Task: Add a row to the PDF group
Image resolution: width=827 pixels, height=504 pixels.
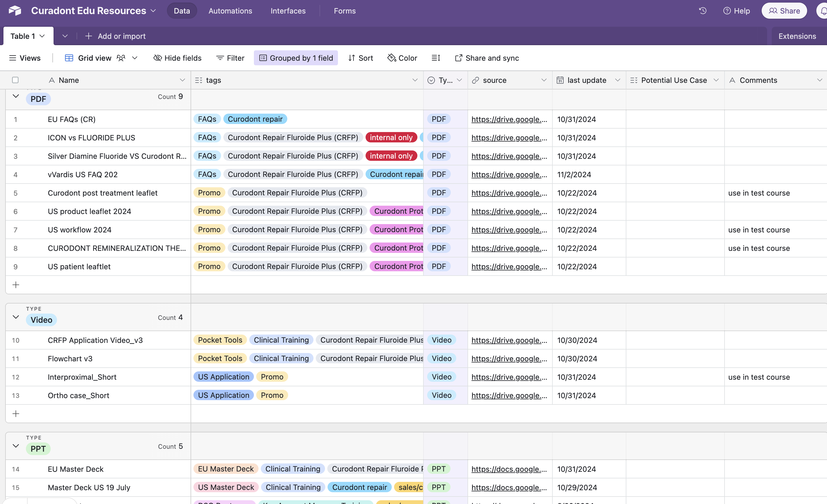Action: click(16, 285)
